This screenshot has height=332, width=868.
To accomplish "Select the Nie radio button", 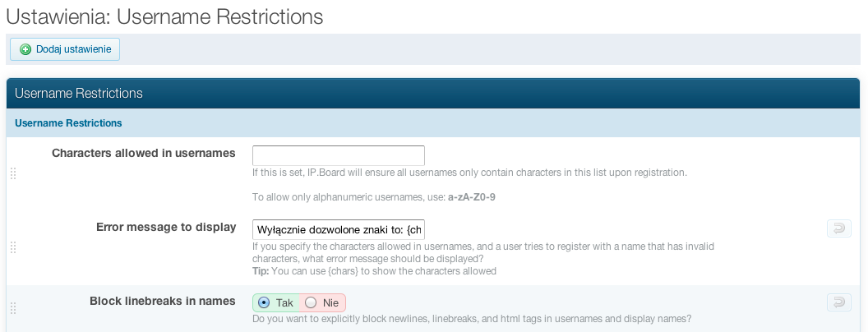I will coord(311,302).
